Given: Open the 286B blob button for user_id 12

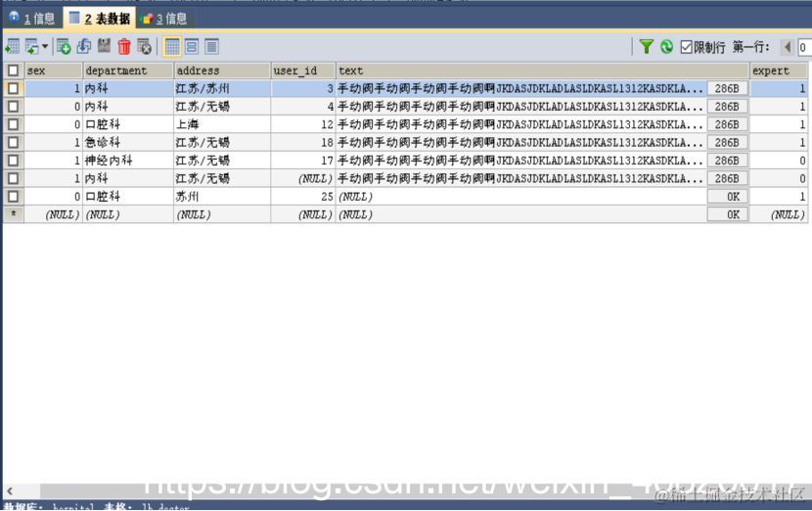Looking at the screenshot, I should tap(727, 124).
